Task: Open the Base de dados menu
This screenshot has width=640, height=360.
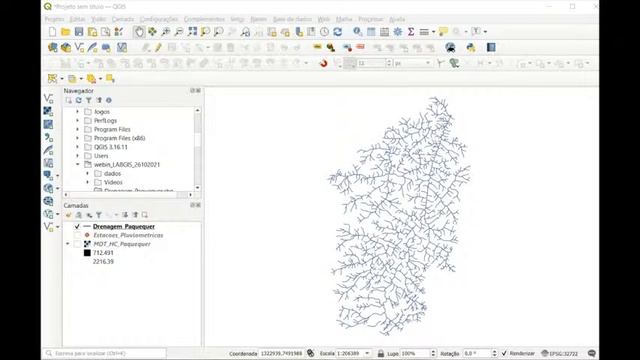Action: (292, 19)
